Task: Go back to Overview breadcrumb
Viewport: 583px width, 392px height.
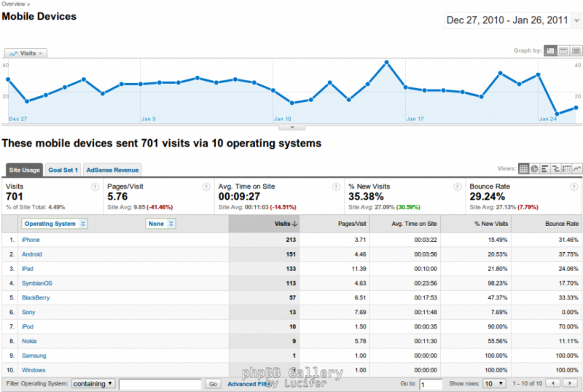Action: click(13, 4)
